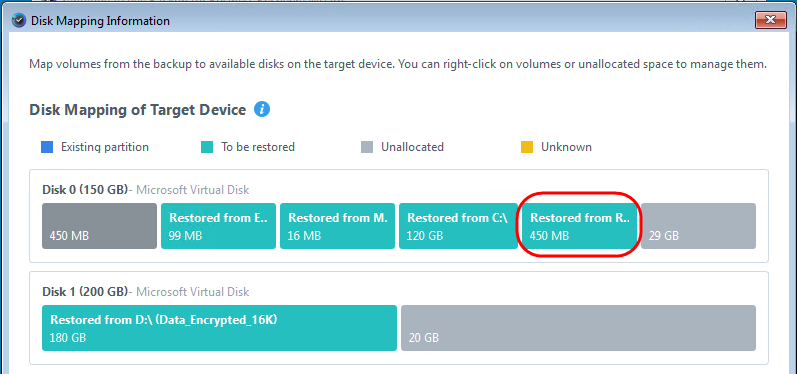The height and width of the screenshot is (374, 797).
Task: Click the blue Existing partition legend swatch
Action: [47, 147]
